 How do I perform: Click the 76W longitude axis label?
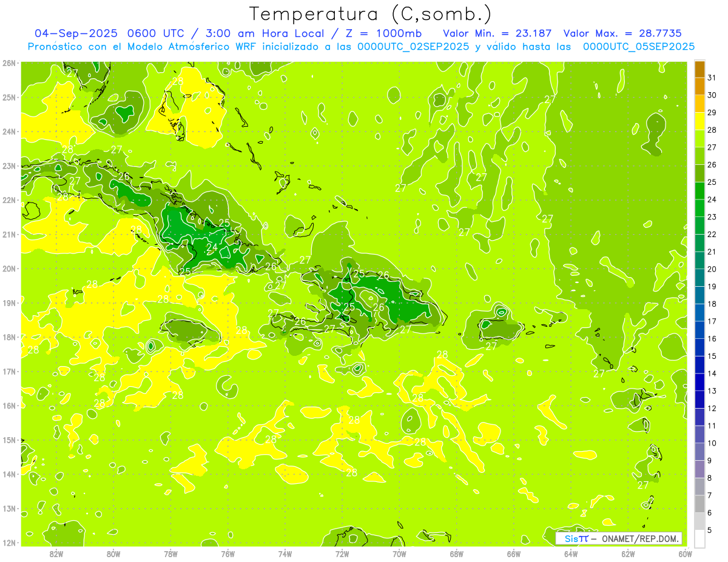pyautogui.click(x=227, y=554)
